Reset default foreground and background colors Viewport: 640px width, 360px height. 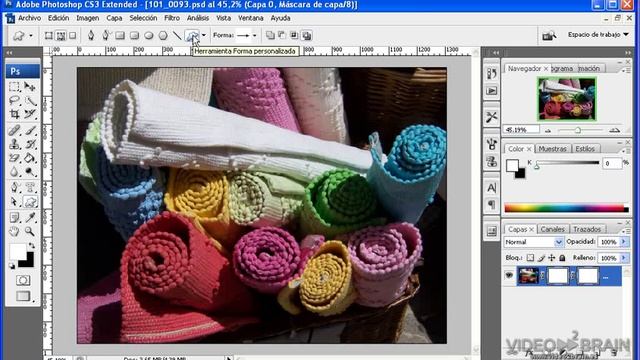point(12,266)
